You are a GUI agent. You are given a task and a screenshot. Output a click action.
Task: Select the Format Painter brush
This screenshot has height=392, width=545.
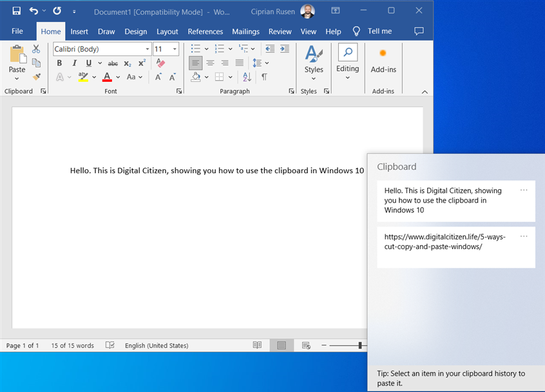point(36,77)
